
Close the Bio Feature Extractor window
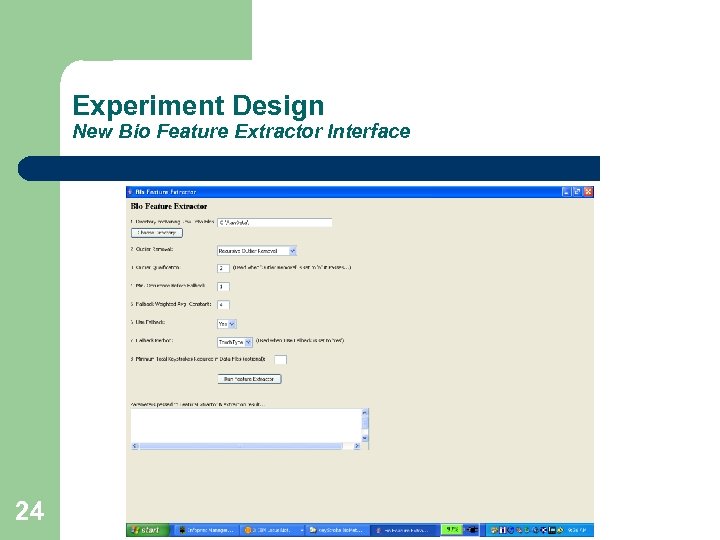coord(588,192)
